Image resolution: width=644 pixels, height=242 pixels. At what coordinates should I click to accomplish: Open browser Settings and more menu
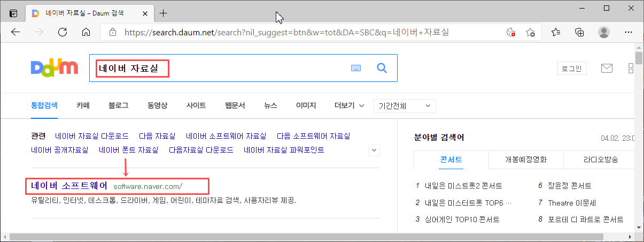pos(629,32)
